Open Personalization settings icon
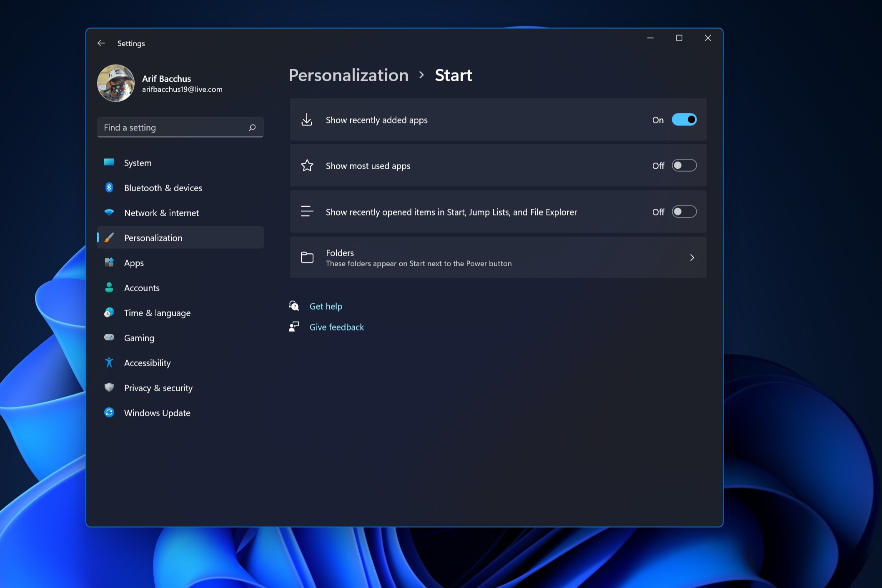 [x=109, y=238]
